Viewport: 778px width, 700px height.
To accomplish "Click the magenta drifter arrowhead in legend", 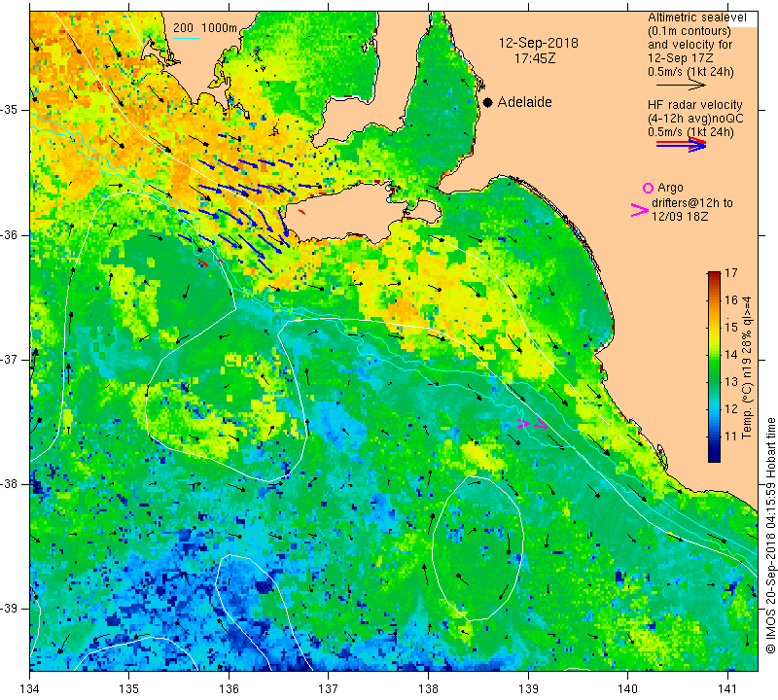I will pyautogui.click(x=640, y=210).
